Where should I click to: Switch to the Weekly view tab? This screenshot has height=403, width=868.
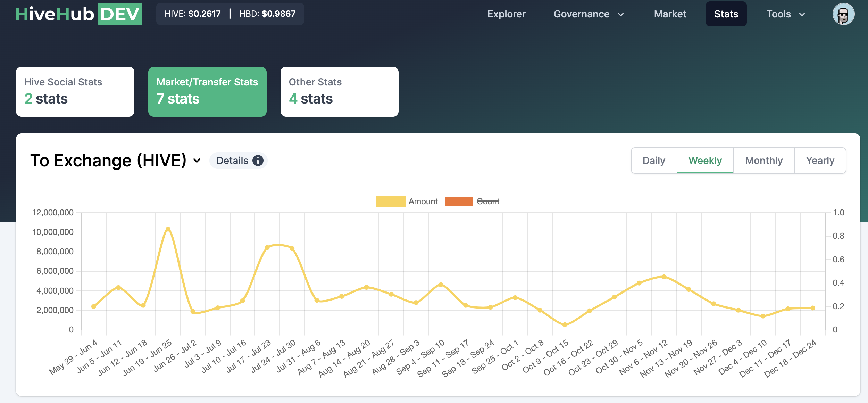[x=705, y=161]
